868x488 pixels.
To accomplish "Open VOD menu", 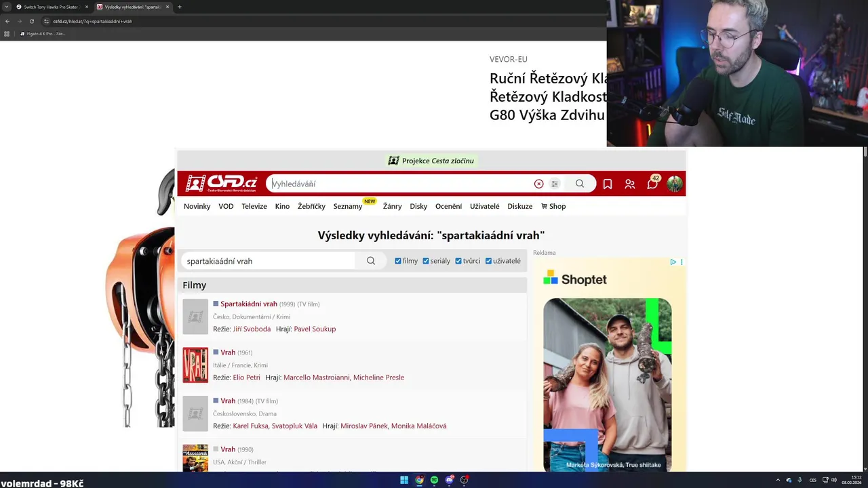I will pyautogui.click(x=226, y=206).
